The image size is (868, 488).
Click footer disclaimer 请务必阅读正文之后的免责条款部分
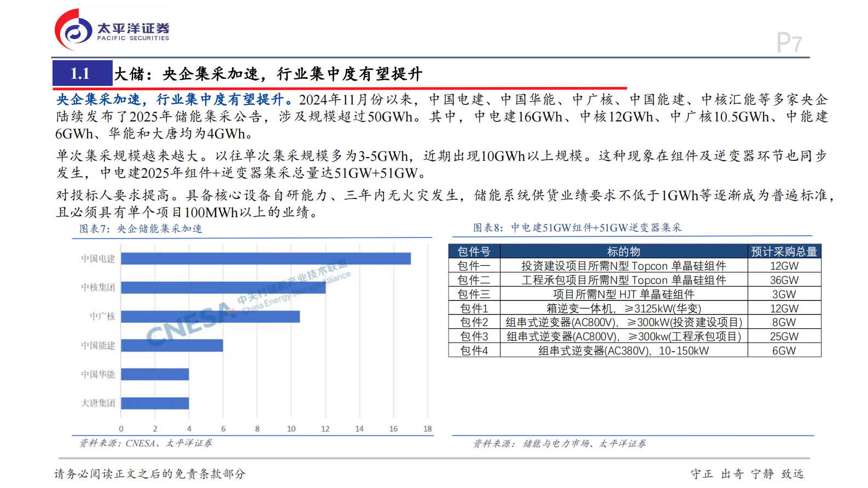click(x=150, y=474)
